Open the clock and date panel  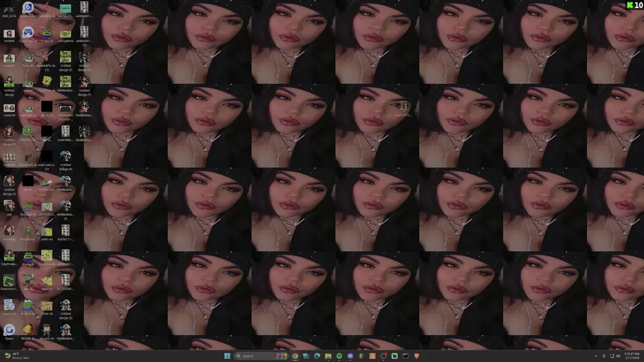[x=632, y=356]
